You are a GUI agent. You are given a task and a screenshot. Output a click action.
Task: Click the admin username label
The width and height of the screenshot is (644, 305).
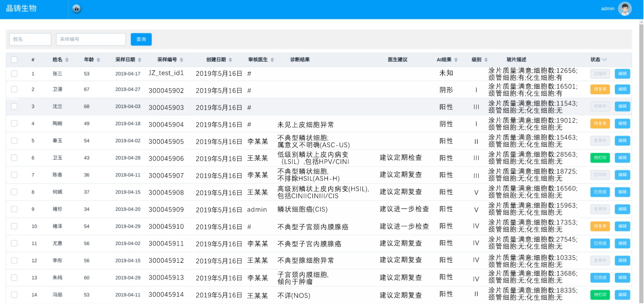point(608,9)
